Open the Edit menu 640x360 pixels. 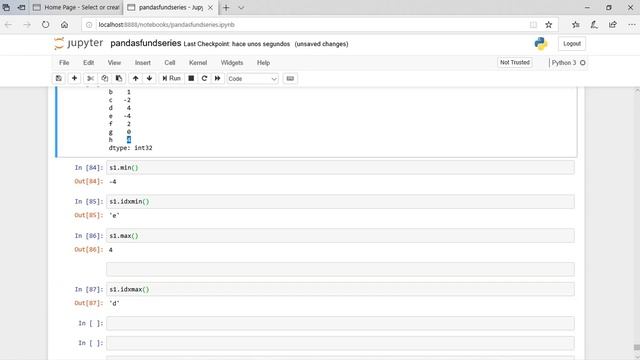point(89,63)
